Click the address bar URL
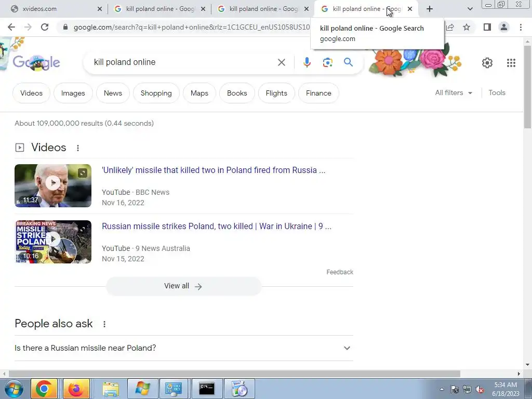532x399 pixels. [x=192, y=27]
